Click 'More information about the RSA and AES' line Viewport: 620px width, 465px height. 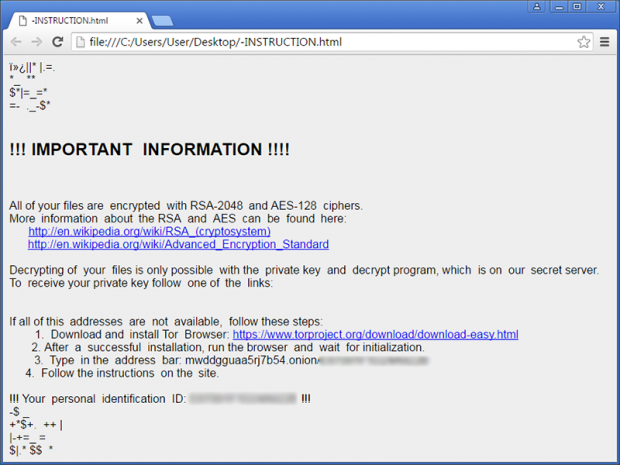[178, 219]
